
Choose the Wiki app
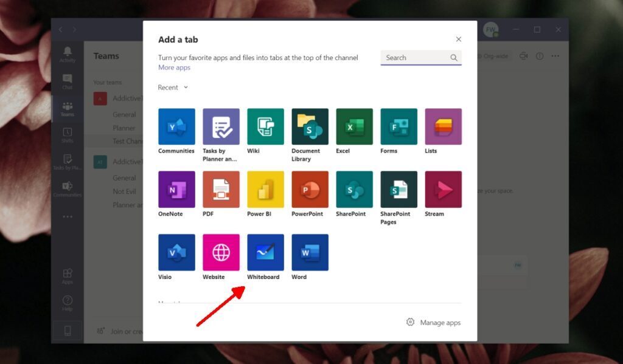click(x=265, y=126)
